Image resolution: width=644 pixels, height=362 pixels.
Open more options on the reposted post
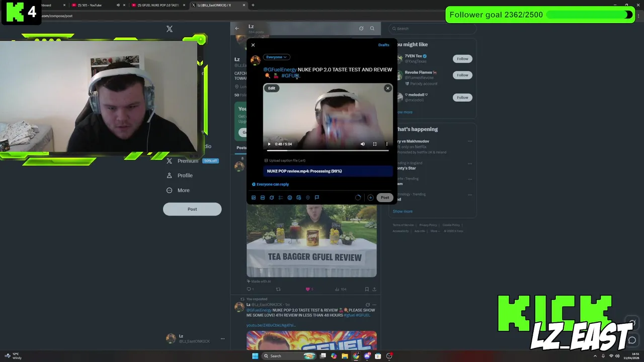coord(374,305)
